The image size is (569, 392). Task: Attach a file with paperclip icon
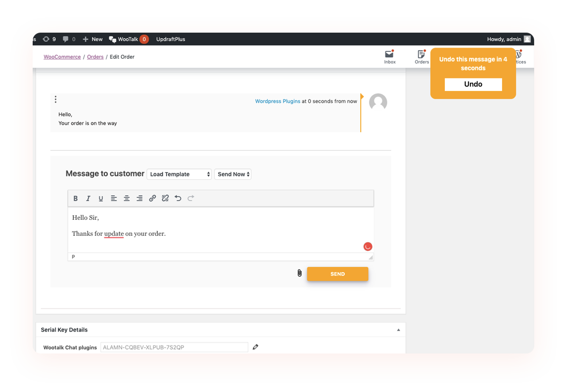tap(299, 273)
